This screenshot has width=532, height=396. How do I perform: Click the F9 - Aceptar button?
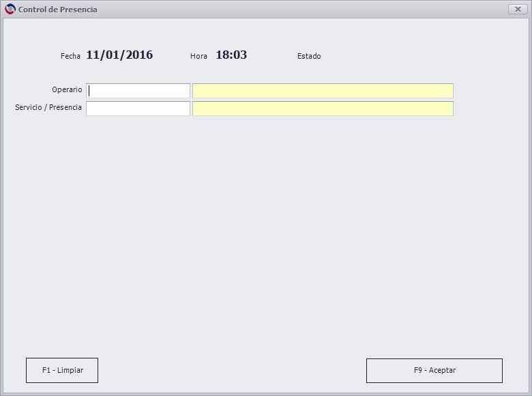pos(434,371)
